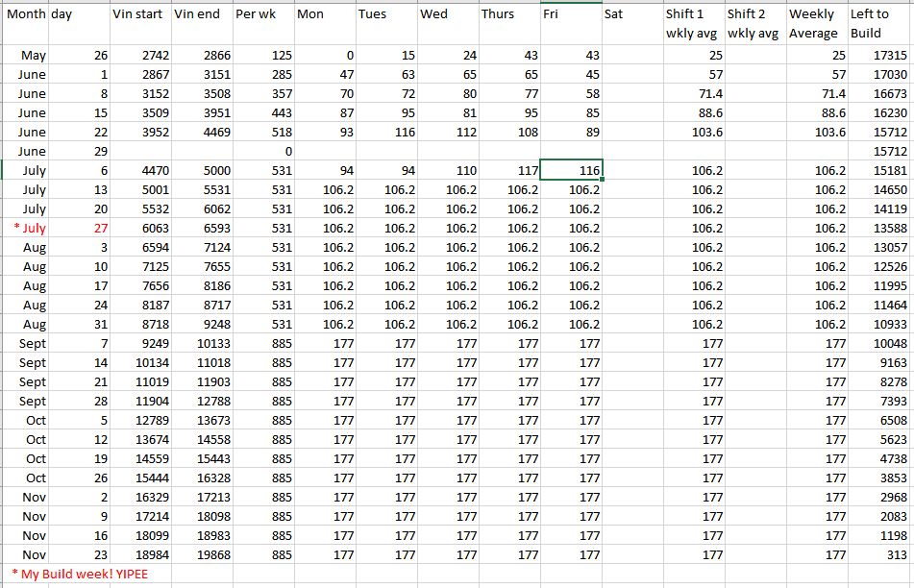This screenshot has width=914, height=588.
Task: Click the Per wk cell for June 29
Action: tap(262, 151)
